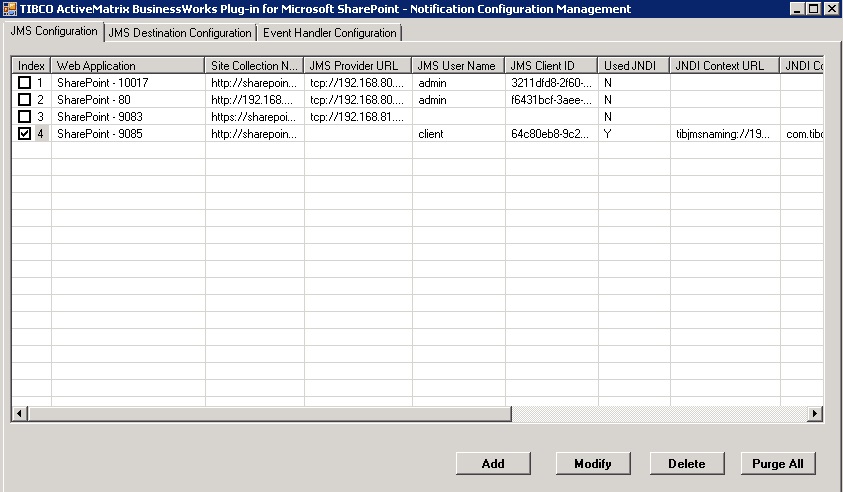Click the 'Y' Used JNDI cell
Viewport: 843px width, 492px height.
pyautogui.click(x=634, y=133)
